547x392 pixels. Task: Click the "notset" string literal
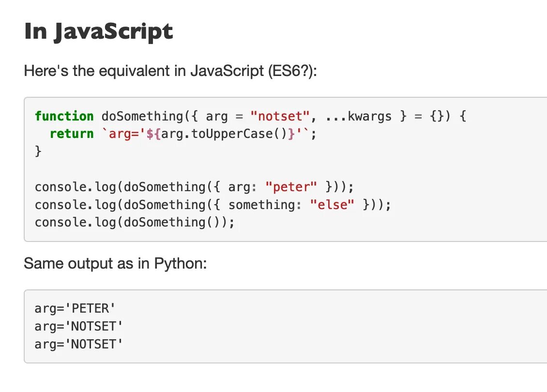point(280,116)
